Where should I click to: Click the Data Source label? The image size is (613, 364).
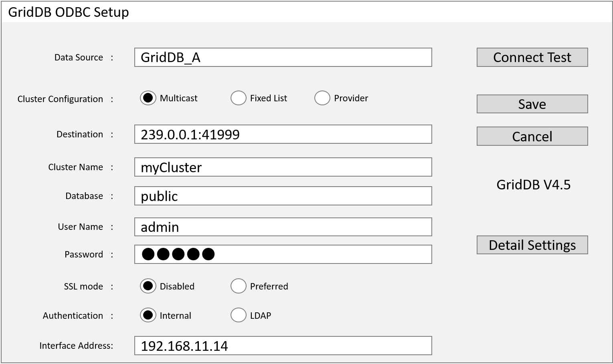[x=79, y=57]
